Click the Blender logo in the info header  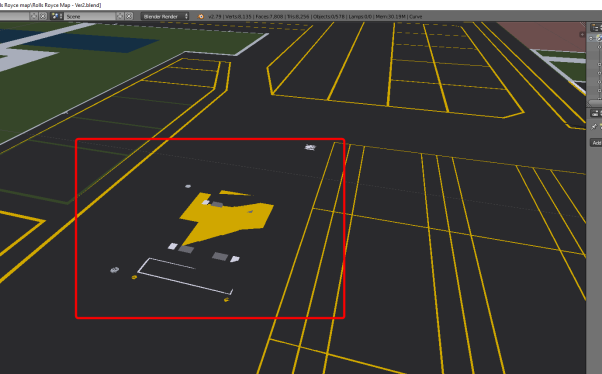pos(200,16)
